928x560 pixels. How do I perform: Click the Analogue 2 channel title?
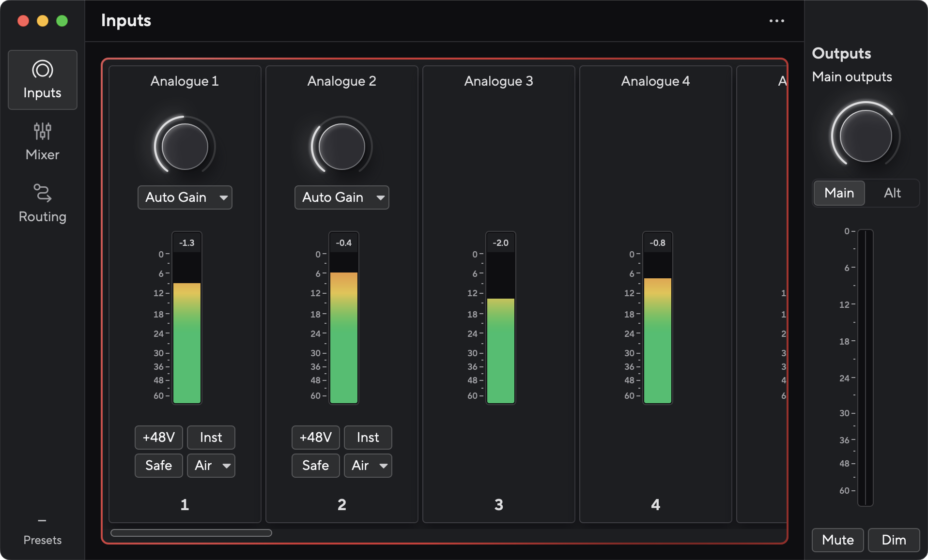click(342, 81)
